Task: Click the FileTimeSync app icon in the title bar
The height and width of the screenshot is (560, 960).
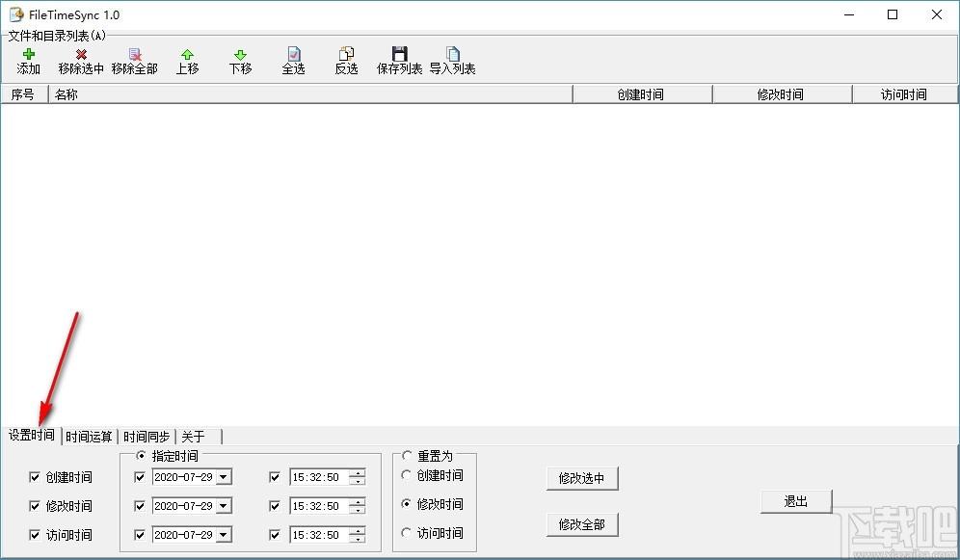Action: click(16, 14)
